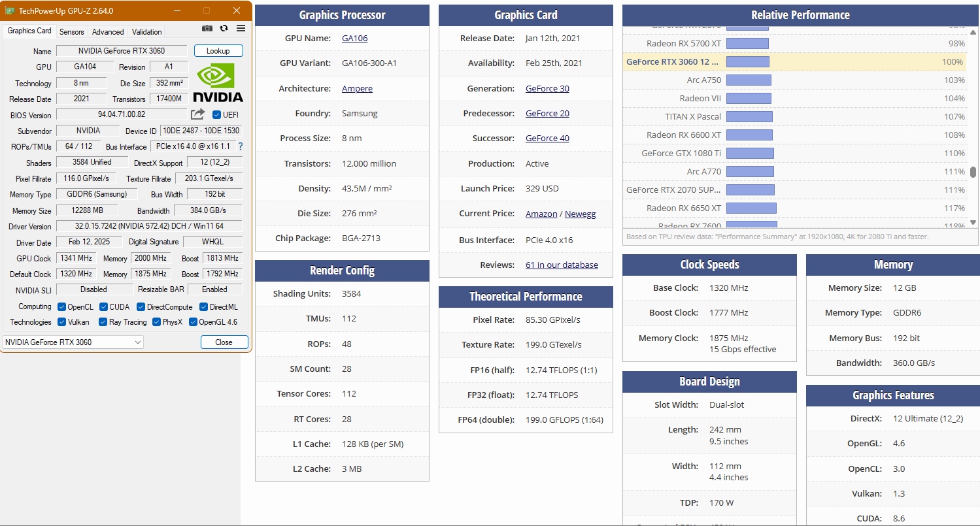The width and height of the screenshot is (980, 526).
Task: Select the Graphics Card tab
Action: (x=29, y=31)
